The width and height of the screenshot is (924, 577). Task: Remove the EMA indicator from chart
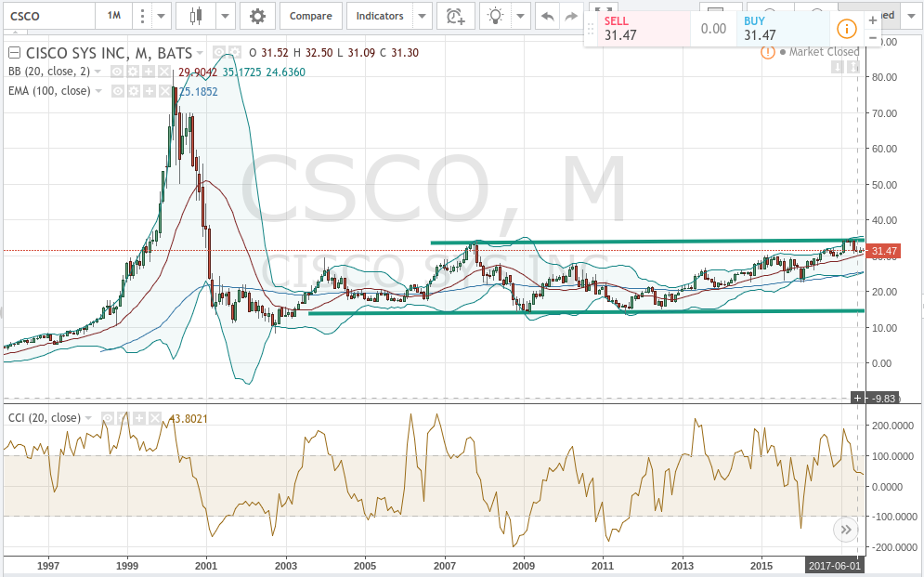(163, 91)
